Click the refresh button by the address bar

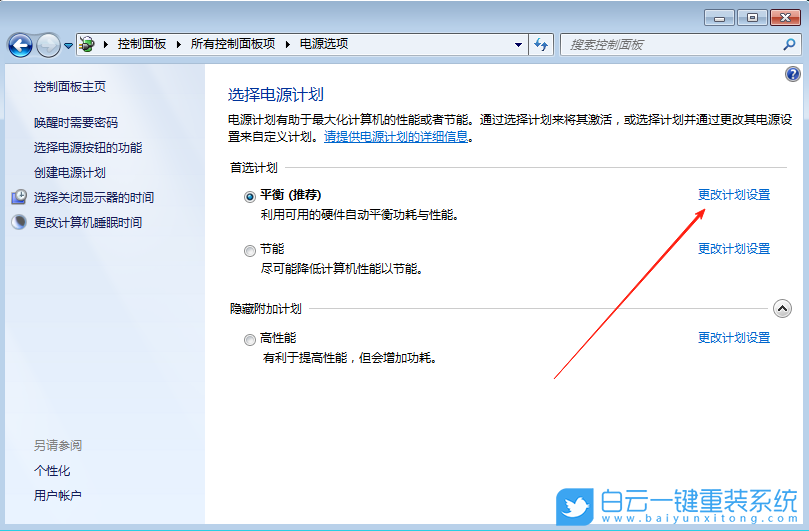541,45
